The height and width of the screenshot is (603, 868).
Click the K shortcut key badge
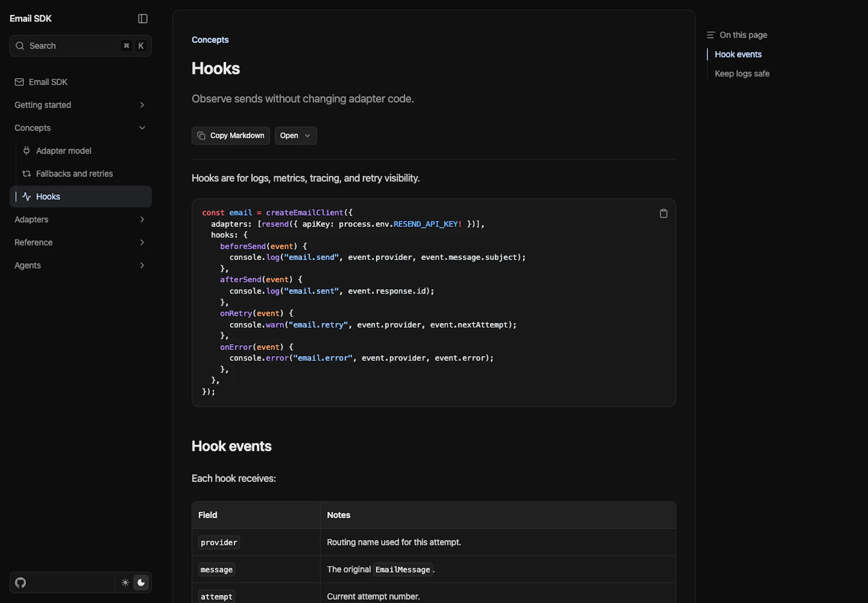141,46
